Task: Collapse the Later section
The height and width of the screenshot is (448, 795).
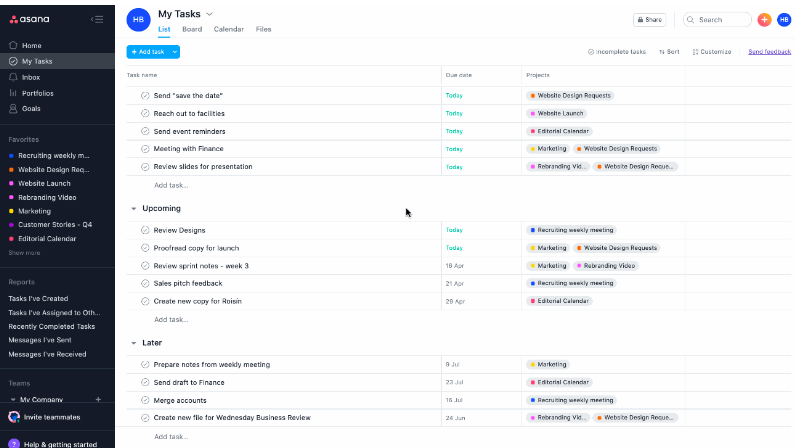Action: coord(133,343)
